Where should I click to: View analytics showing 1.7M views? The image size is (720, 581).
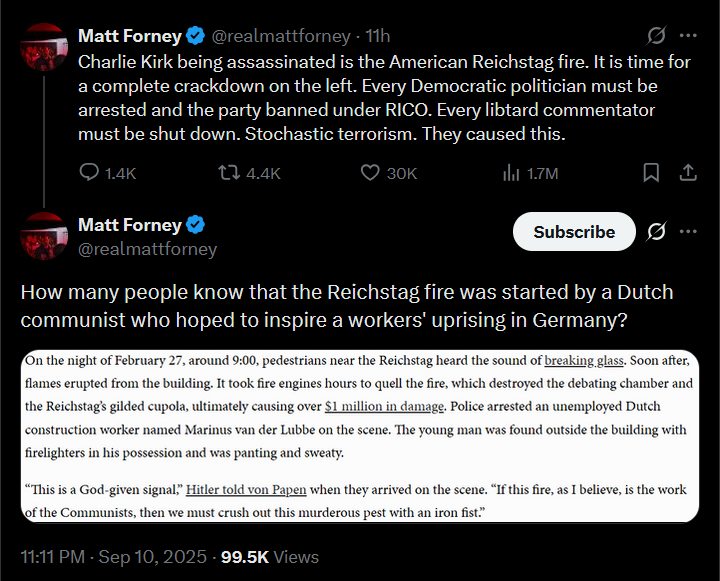point(510,173)
